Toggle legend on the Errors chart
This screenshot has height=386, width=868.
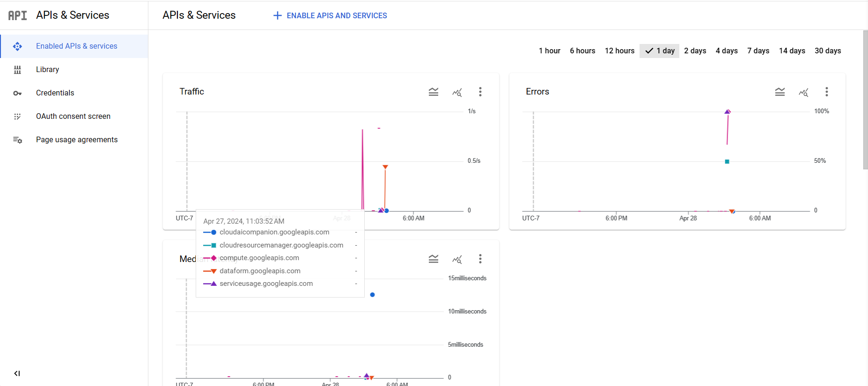coord(780,92)
